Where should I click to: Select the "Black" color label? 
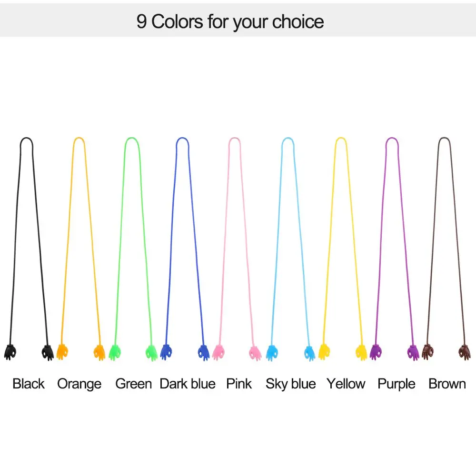pyautogui.click(x=29, y=384)
